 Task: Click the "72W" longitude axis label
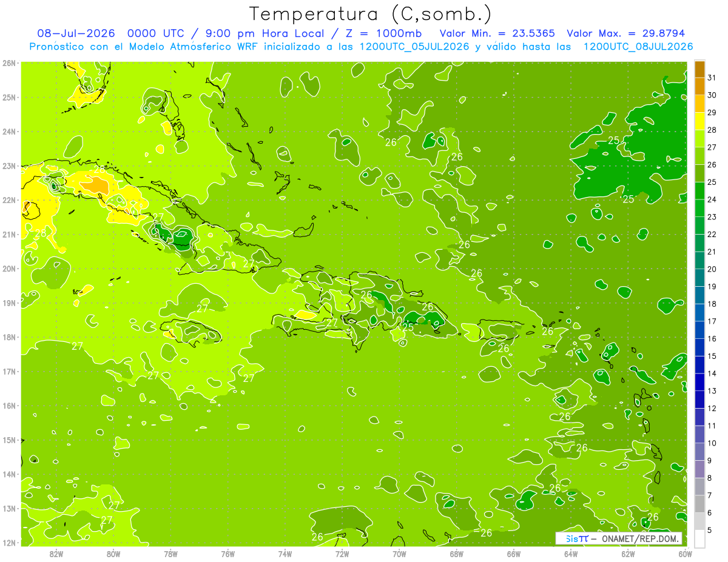(x=342, y=554)
